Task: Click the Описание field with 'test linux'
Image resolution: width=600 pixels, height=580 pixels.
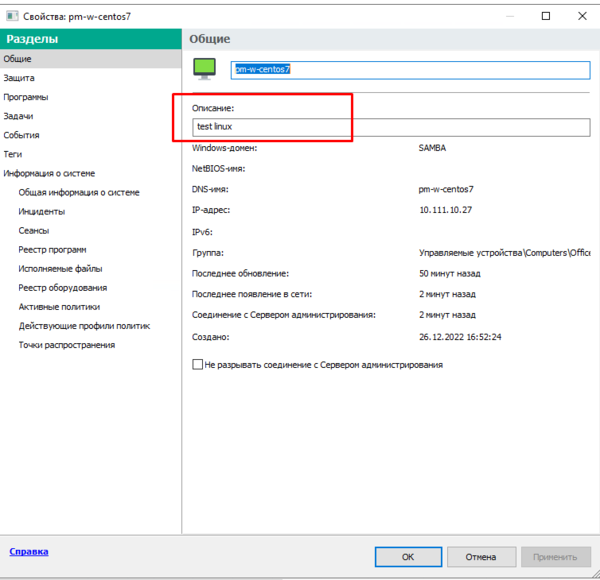Action: coord(391,127)
